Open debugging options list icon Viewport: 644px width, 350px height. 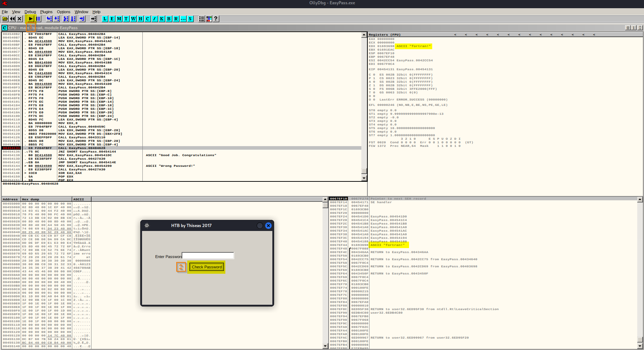coord(202,19)
